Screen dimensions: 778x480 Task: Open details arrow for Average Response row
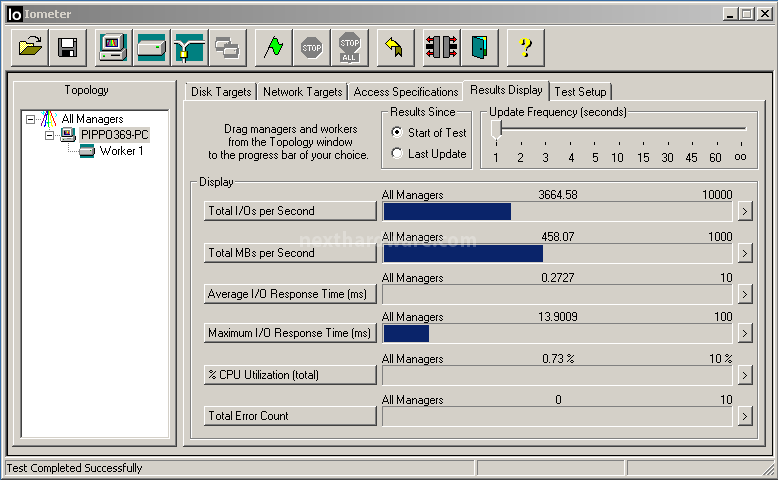745,294
